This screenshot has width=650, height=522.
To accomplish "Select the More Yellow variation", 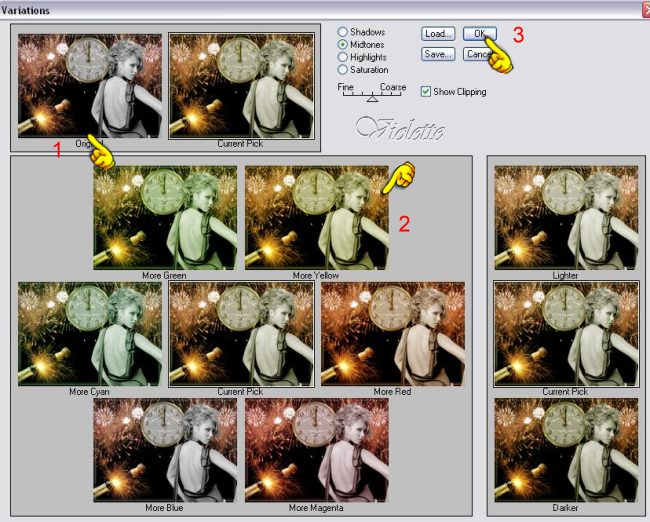I will pos(316,217).
